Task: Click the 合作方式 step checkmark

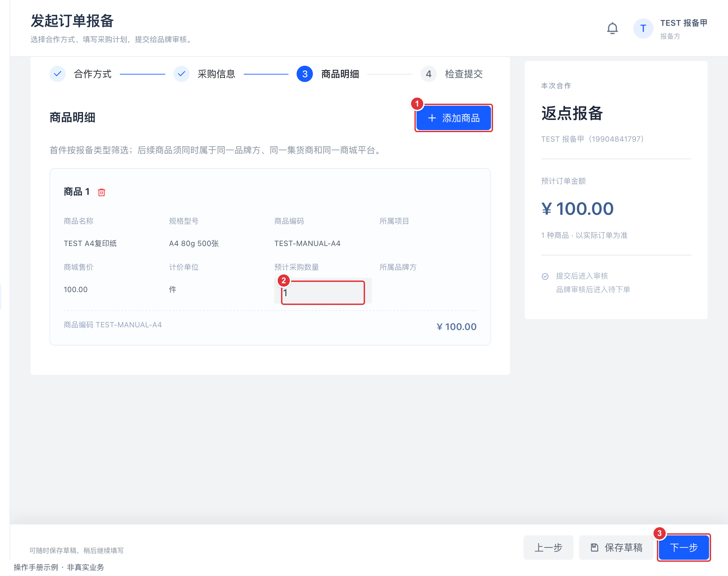Action: coord(58,74)
